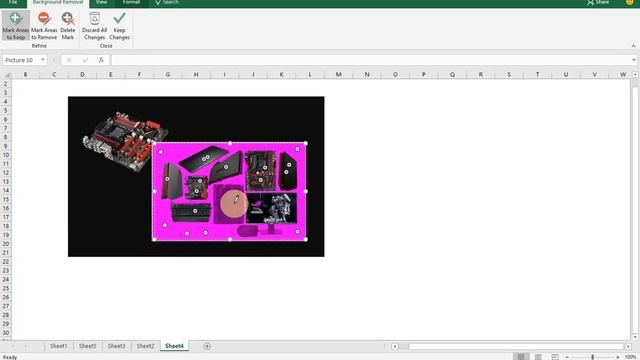Click left-middle handle of magenta area

154,191
